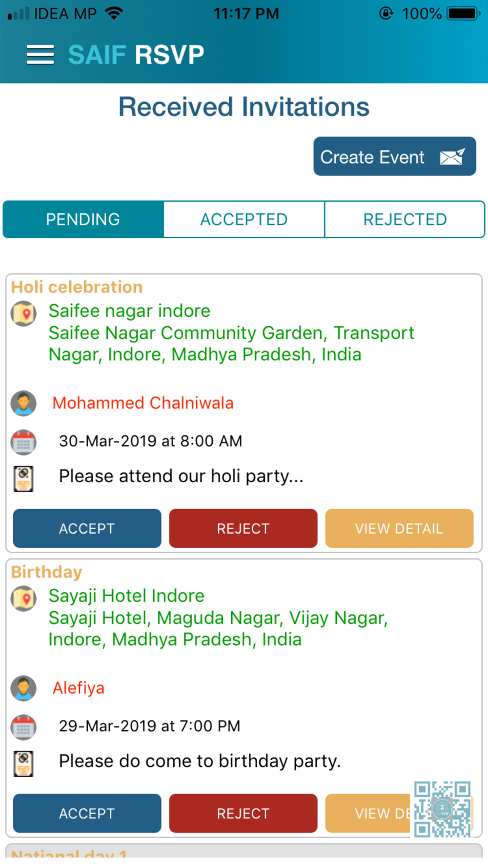Reject the Birthday invitation
The image size is (488, 868).
243,813
